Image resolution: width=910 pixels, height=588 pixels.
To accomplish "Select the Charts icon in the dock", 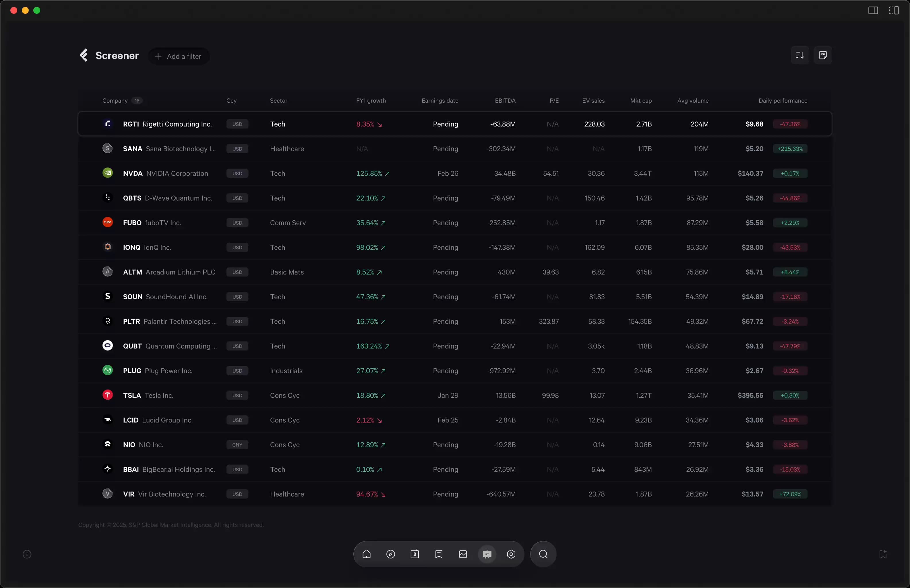I will pos(463,554).
